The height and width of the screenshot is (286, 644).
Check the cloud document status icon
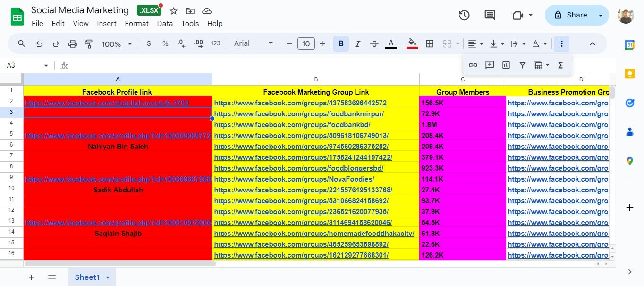click(x=206, y=11)
